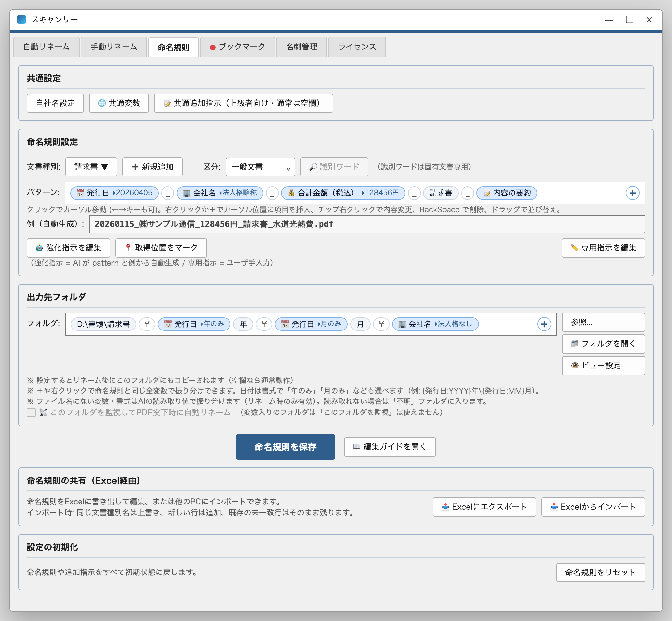
Task: Click 命名規則を保存 button
Action: [x=285, y=447]
